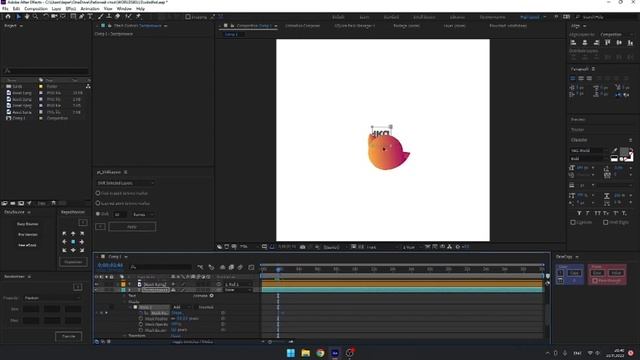Image resolution: width=640 pixels, height=360 pixels.
Task: Click the bottom-left panel's lower button
Action: tap(69, 336)
